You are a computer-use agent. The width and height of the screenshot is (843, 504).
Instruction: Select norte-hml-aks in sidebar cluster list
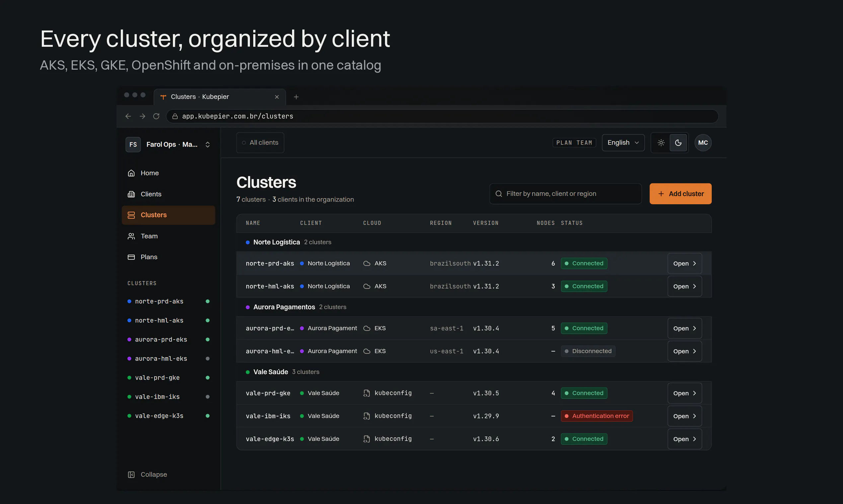pyautogui.click(x=168, y=320)
